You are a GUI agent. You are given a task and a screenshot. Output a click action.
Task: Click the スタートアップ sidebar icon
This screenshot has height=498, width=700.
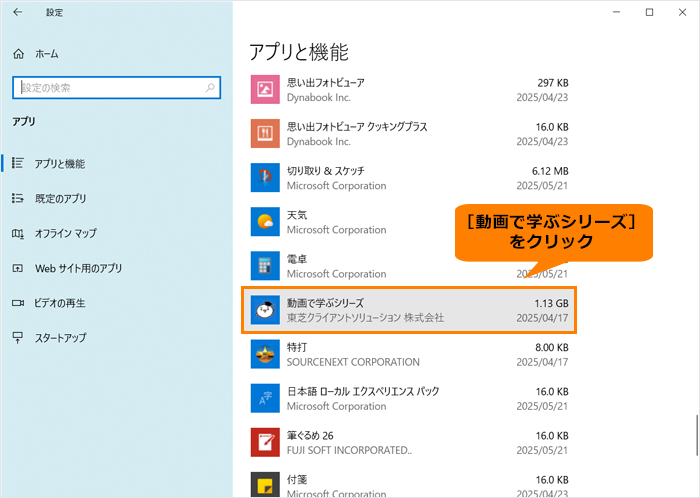point(18,338)
